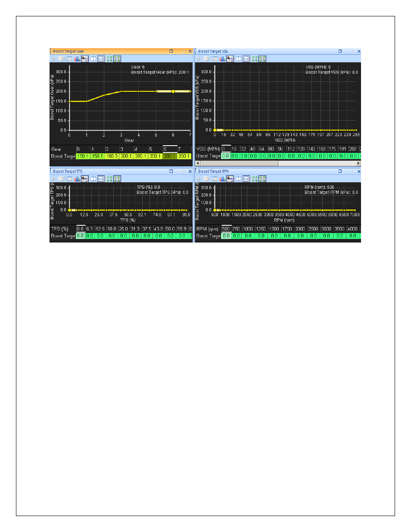
Task: Maximize the Boost Target Gear panel
Action: [x=171, y=51]
